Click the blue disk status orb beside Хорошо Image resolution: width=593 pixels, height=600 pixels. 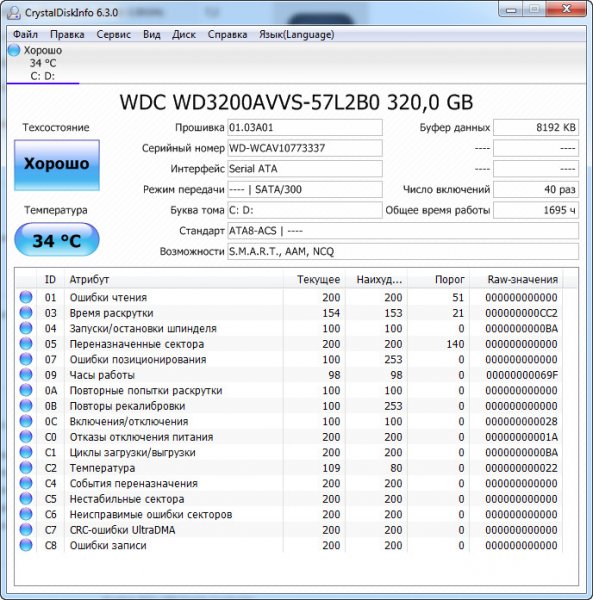(x=14, y=50)
